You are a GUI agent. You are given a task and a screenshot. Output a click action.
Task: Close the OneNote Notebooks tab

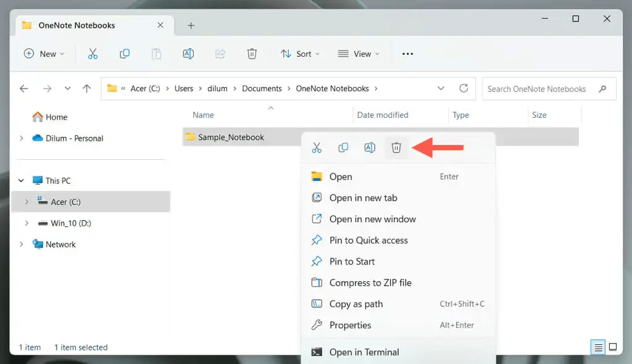point(160,25)
